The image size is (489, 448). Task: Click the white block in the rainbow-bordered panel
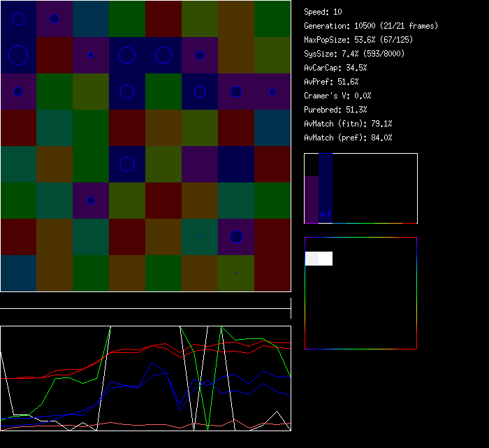(x=319, y=259)
